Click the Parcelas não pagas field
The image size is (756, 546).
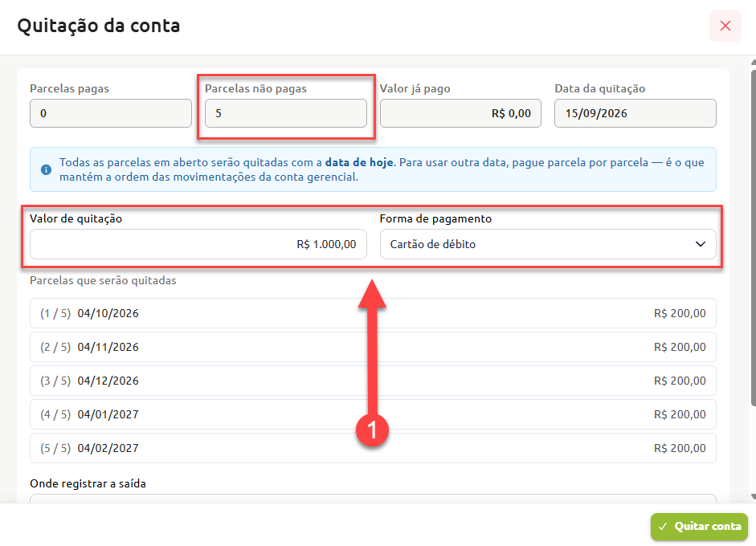pyautogui.click(x=286, y=113)
